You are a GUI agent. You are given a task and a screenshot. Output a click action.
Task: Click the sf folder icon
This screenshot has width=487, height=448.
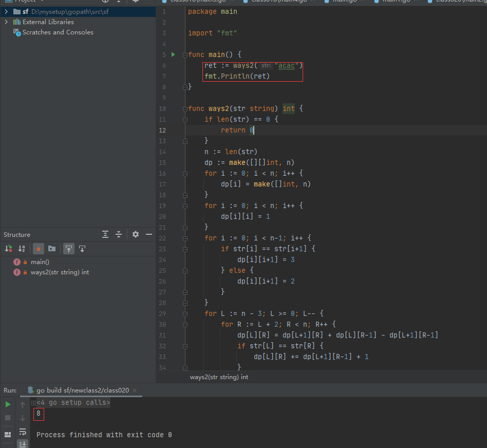[17, 12]
